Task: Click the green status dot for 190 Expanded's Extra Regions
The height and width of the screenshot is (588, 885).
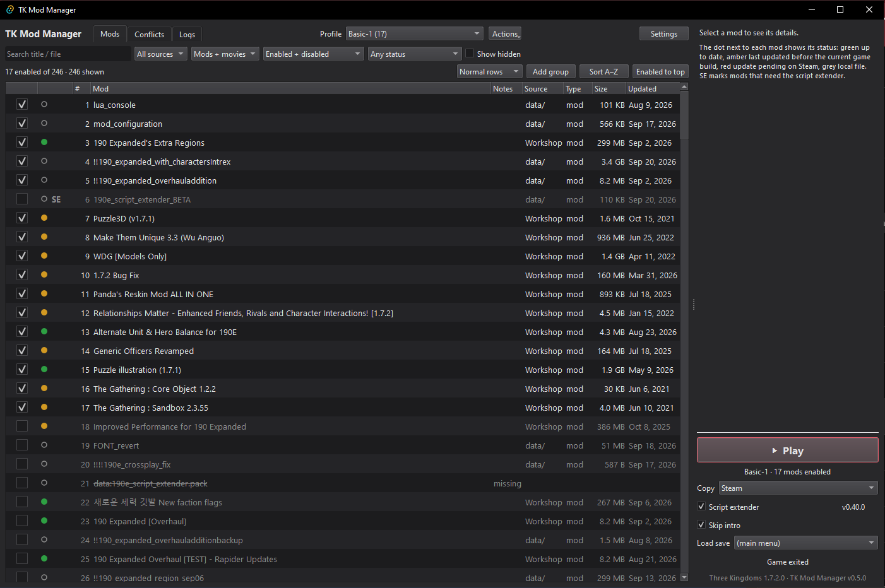Action: coord(44,142)
